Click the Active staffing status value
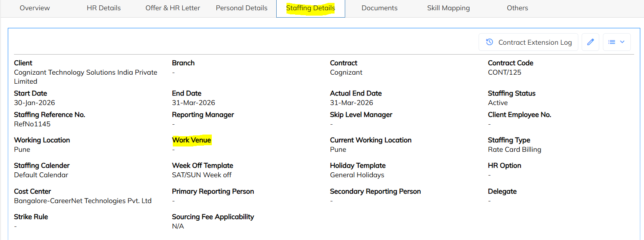Screen dimensions: 644x240 point(497,103)
